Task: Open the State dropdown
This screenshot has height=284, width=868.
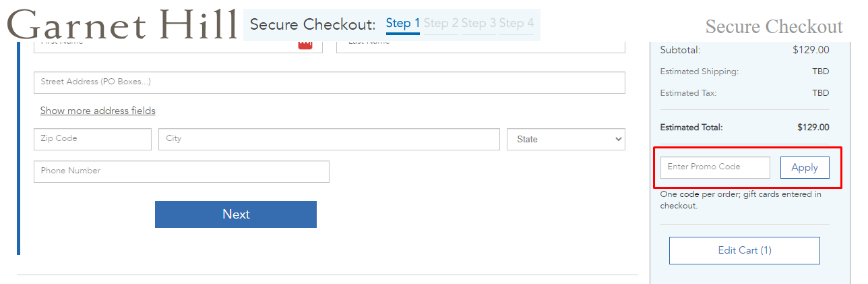Action: [566, 139]
